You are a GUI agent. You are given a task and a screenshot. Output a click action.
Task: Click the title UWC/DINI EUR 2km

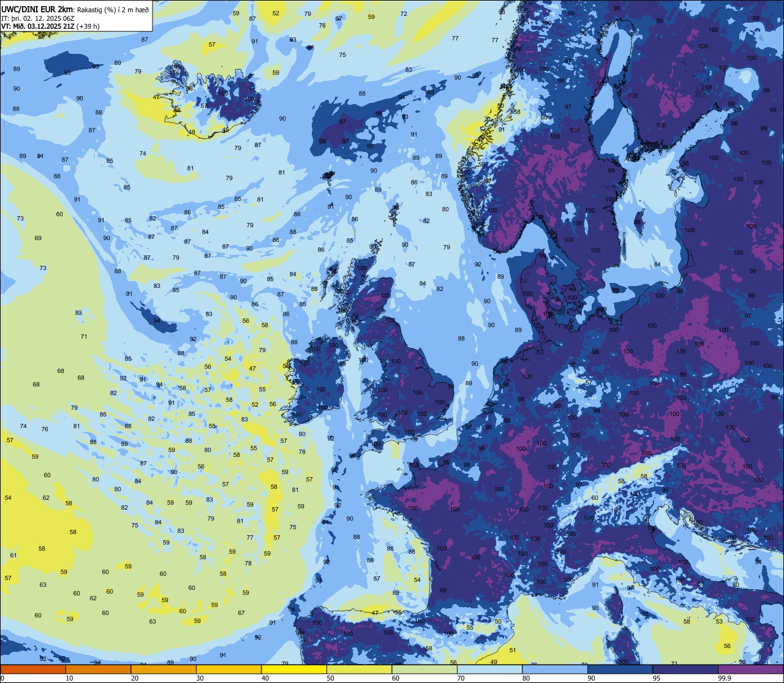coord(37,9)
